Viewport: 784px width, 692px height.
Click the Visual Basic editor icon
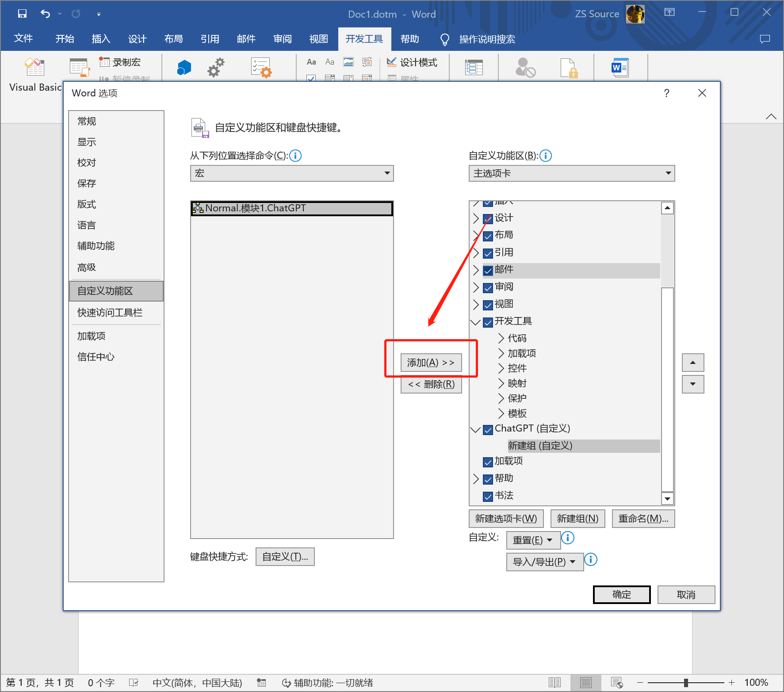click(x=34, y=67)
